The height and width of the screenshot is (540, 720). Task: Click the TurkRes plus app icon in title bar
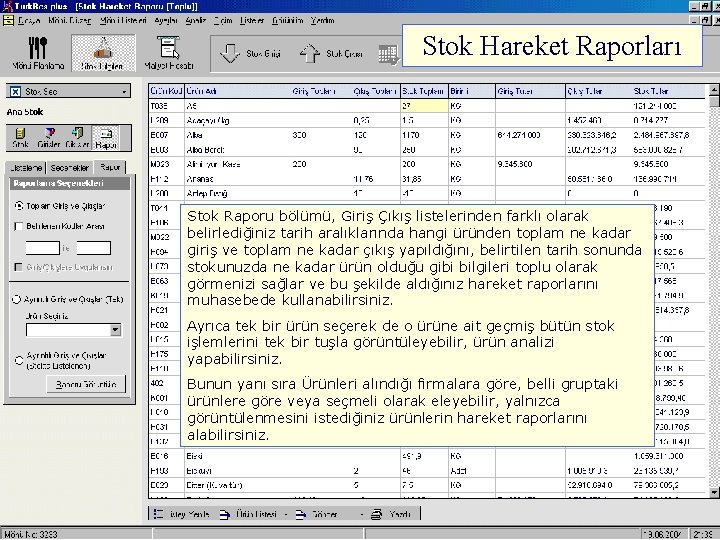pos(7,6)
